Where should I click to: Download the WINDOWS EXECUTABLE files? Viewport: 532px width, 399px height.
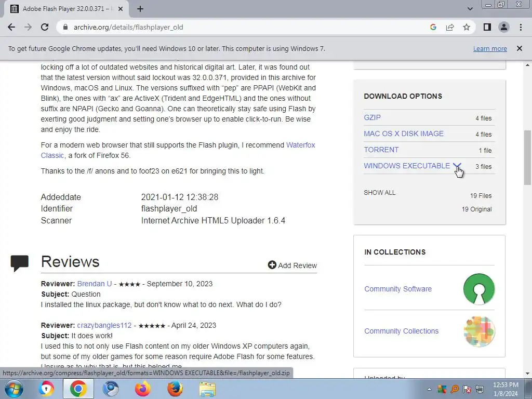click(407, 166)
